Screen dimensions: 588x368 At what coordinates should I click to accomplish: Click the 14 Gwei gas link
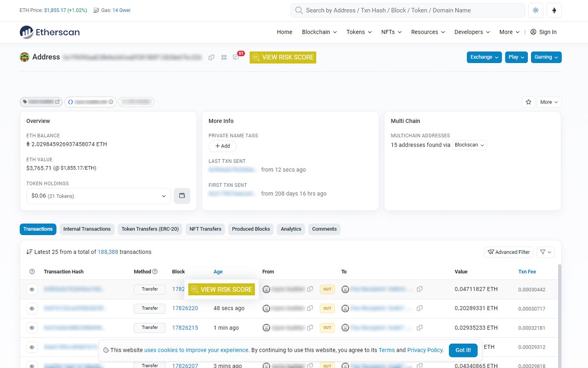[121, 10]
